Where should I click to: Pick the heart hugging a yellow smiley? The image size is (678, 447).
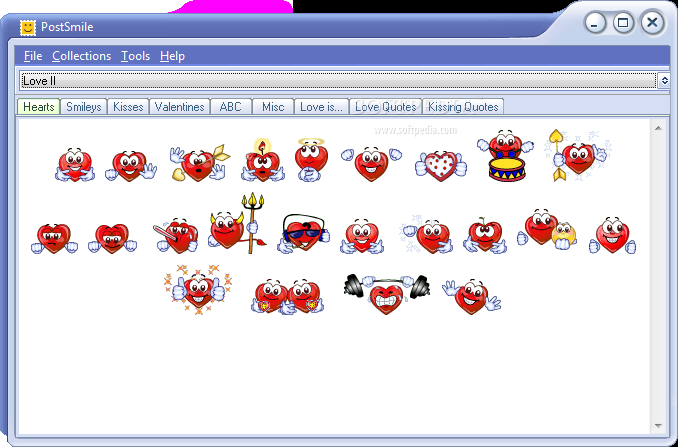(547, 230)
